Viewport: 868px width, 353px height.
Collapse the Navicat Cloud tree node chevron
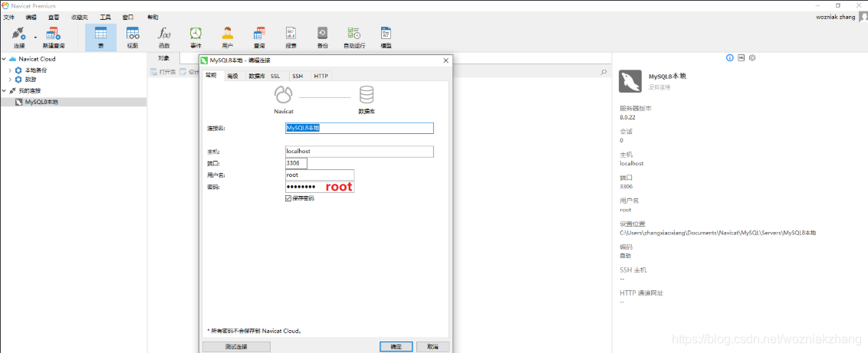point(4,59)
